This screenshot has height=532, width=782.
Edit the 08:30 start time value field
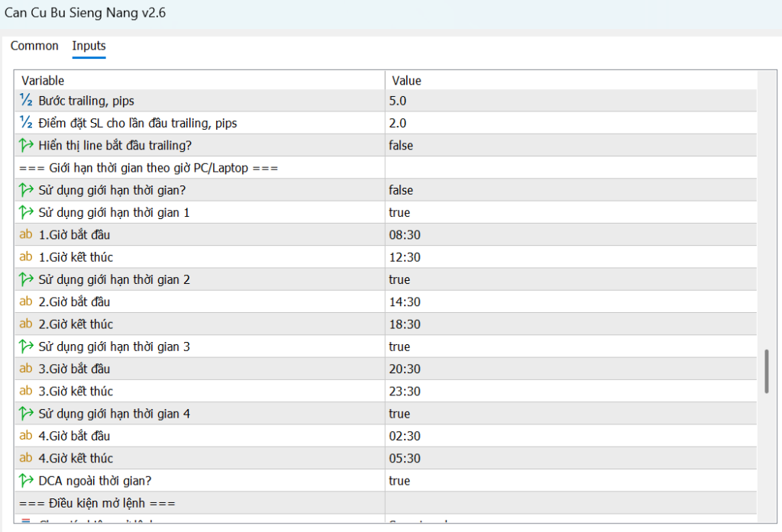[405, 234]
